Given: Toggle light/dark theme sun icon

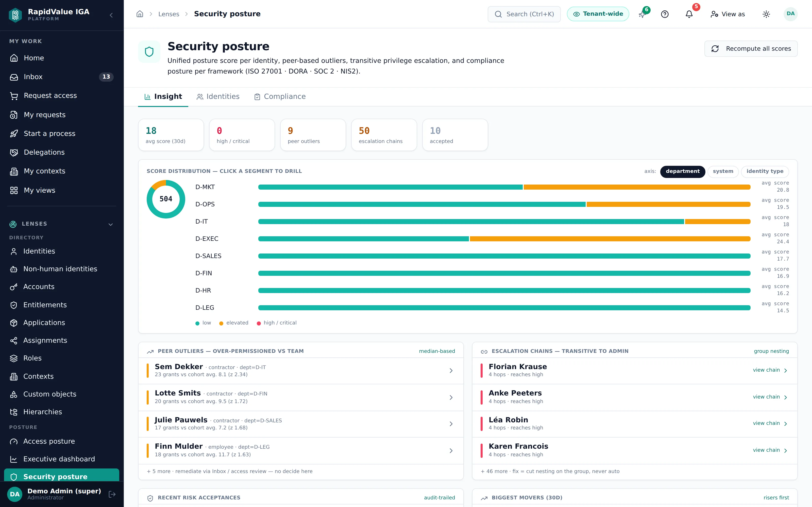Looking at the screenshot, I should 766,14.
